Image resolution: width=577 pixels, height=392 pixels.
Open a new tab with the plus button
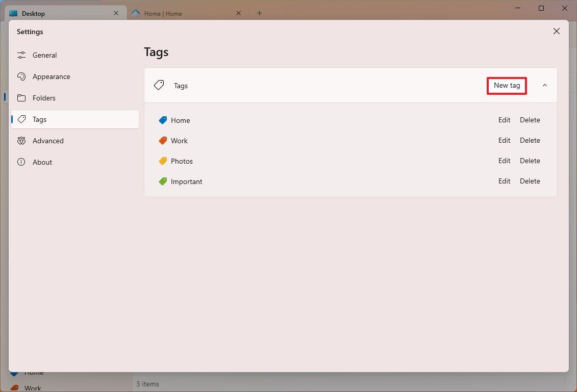click(259, 13)
